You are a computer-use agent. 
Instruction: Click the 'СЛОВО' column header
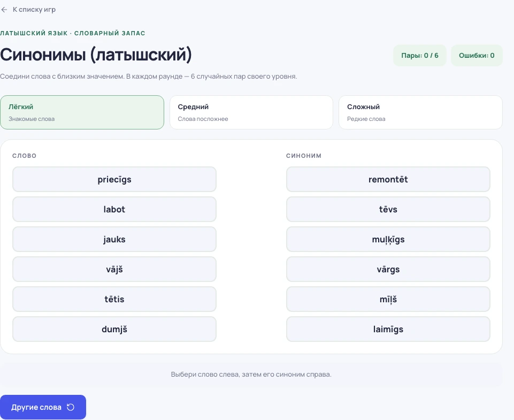(24, 156)
